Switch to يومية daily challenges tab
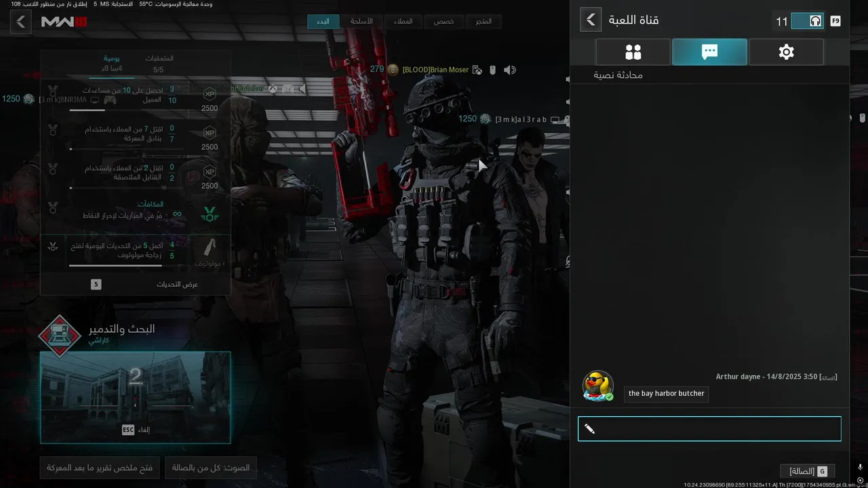Viewport: 868px width, 488px height. click(x=112, y=64)
